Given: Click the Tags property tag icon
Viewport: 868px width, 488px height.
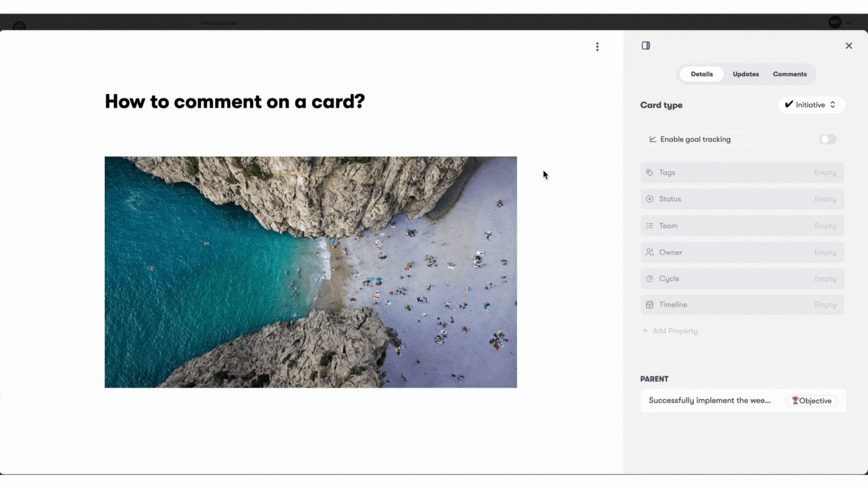Looking at the screenshot, I should point(649,172).
